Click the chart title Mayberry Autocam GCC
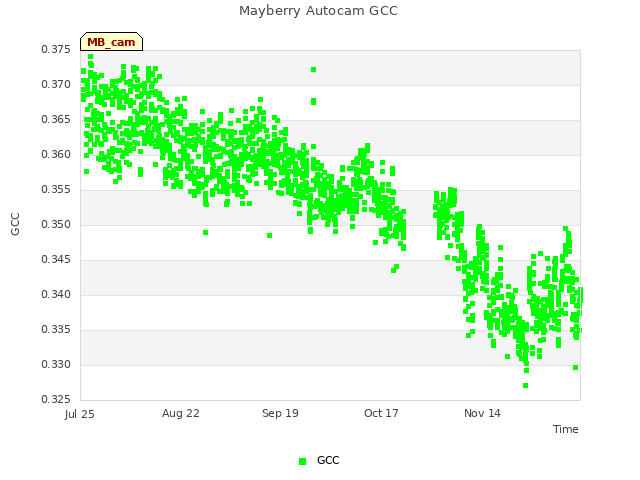640x480 pixels. pos(318,11)
